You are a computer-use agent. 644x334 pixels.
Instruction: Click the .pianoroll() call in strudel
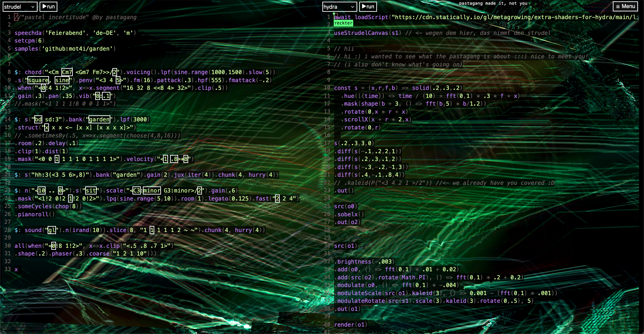pos(36,214)
